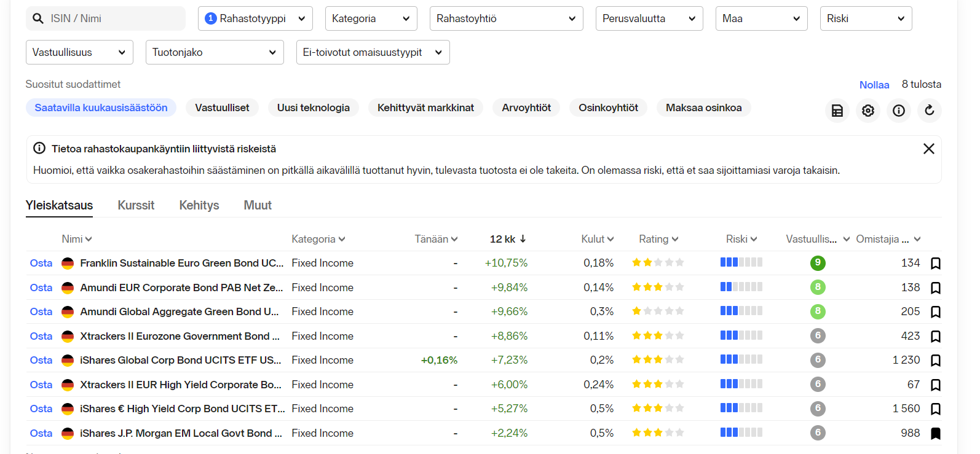Click Osta for iShares Global Corp Bond
The image size is (980, 454).
coord(41,360)
